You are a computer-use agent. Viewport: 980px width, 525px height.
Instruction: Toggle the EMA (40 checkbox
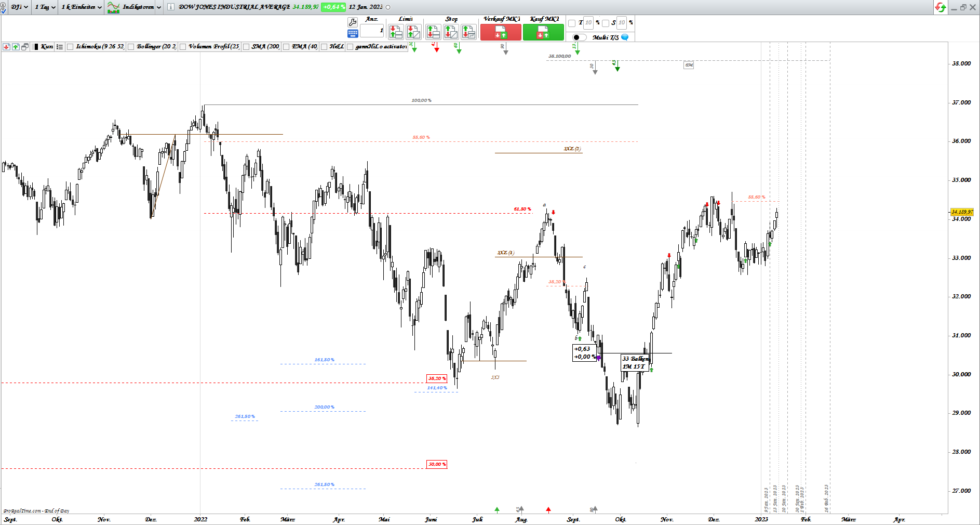(286, 47)
